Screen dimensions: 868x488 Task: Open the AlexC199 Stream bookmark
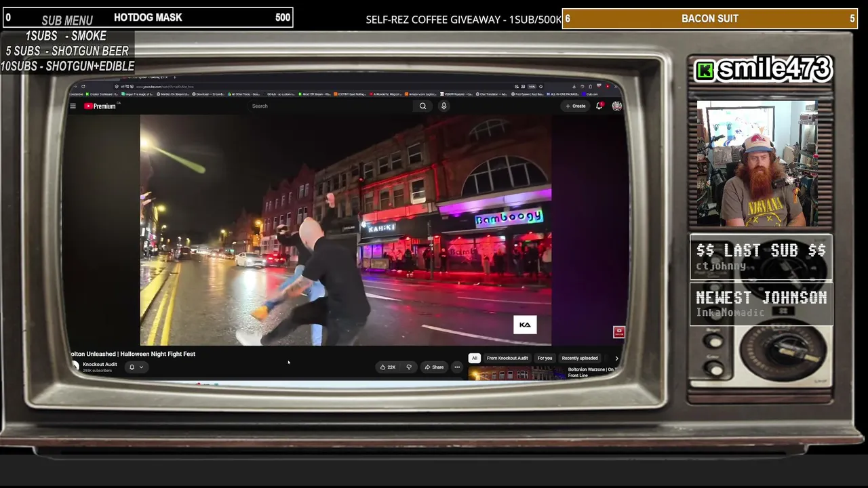(315, 94)
